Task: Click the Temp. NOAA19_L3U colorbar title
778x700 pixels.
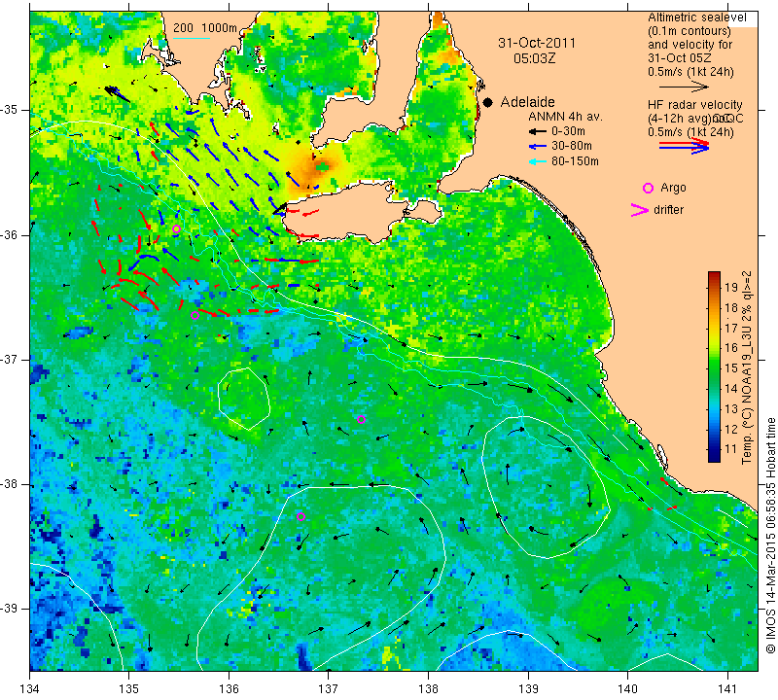Action: point(747,367)
